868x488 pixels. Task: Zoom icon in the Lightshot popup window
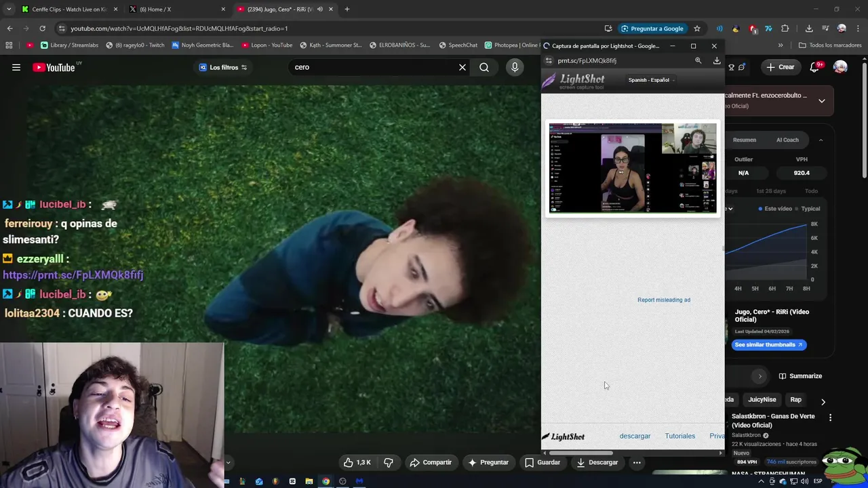[x=698, y=60]
